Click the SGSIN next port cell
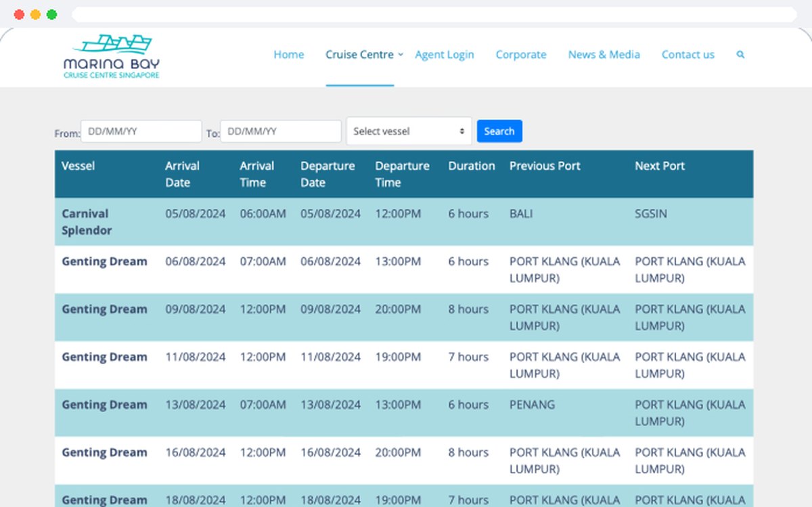This screenshot has width=812, height=507. (651, 214)
